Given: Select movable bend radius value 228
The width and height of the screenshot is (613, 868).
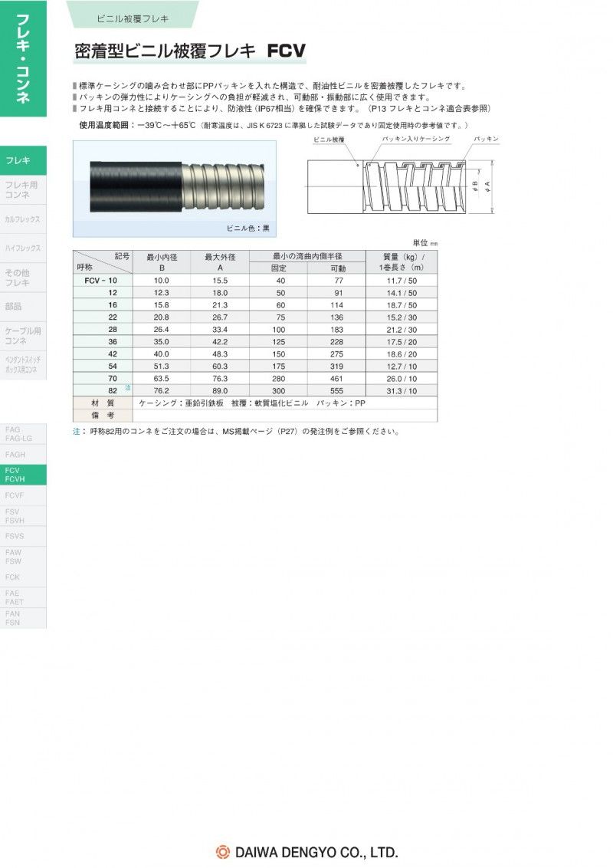Looking at the screenshot, I should (x=336, y=342).
